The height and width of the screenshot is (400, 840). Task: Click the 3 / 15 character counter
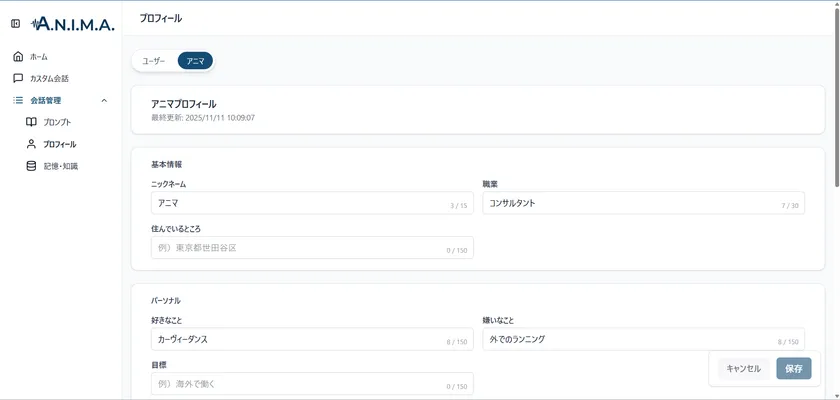pos(459,206)
